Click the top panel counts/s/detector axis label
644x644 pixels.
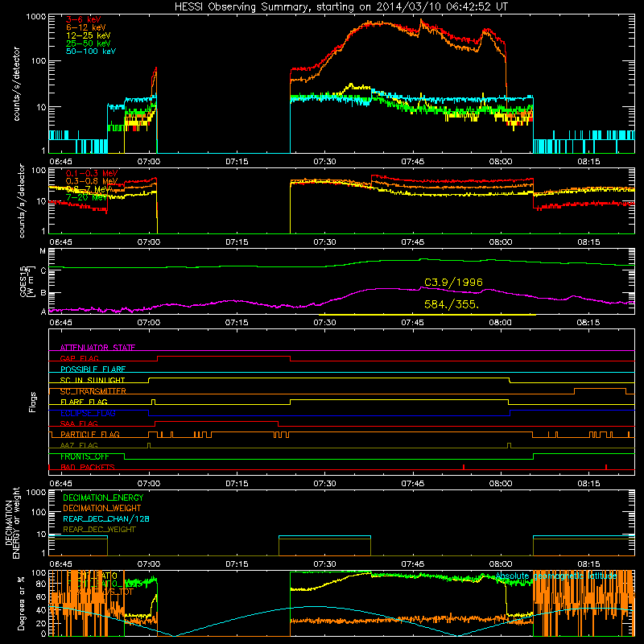tap(16, 84)
